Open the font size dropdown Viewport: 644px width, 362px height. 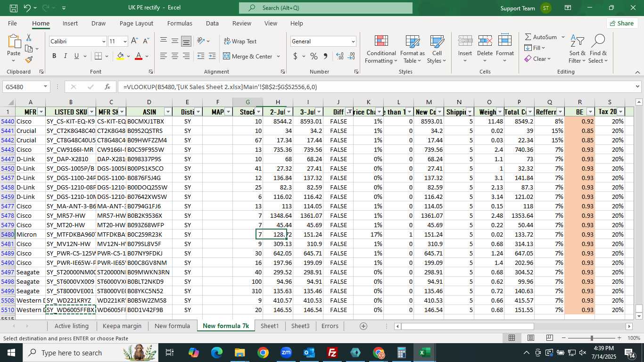125,41
